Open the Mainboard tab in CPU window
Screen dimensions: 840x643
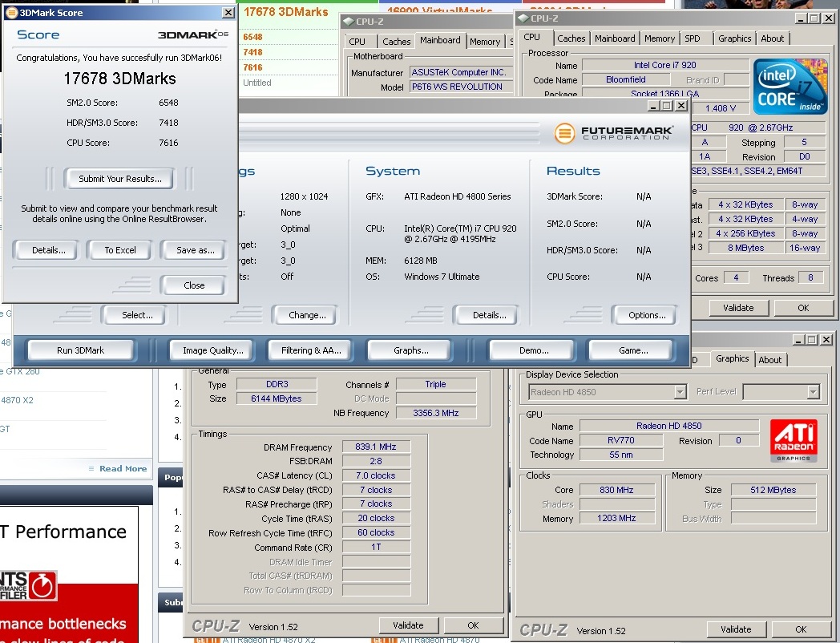tap(615, 38)
